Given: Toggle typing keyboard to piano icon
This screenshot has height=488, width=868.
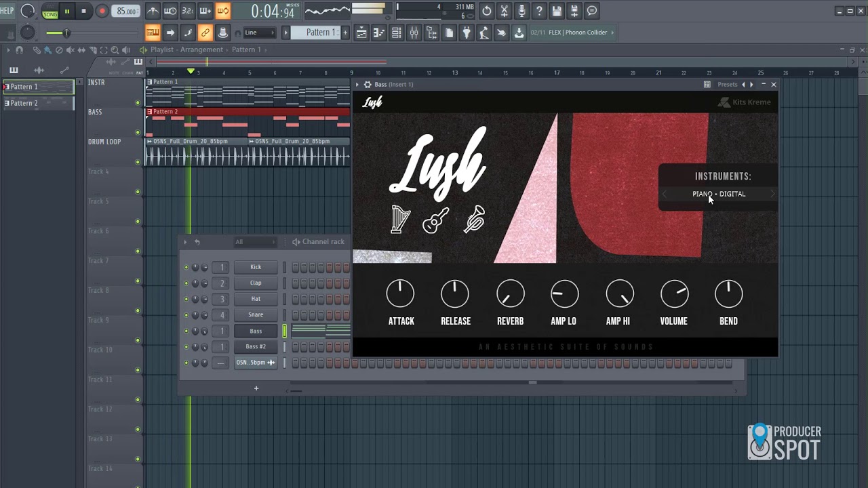Looking at the screenshot, I should point(153,33).
